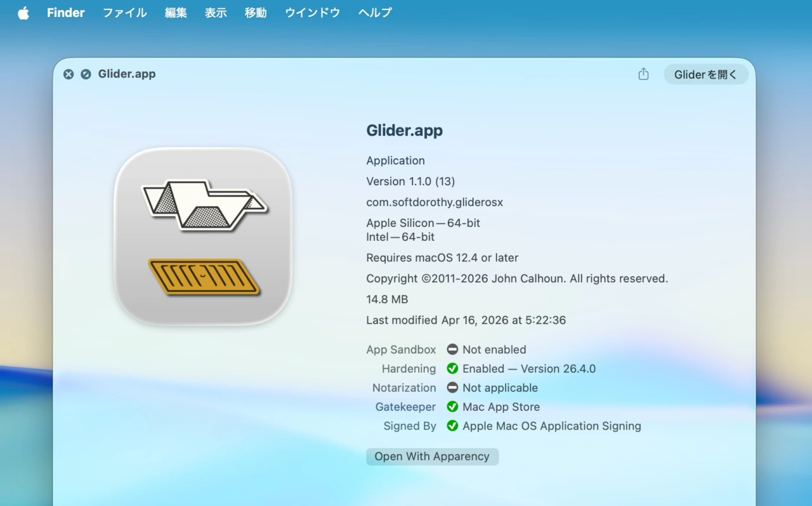Open the Finder menu
Viewport: 812px width, 506px height.
coord(65,13)
